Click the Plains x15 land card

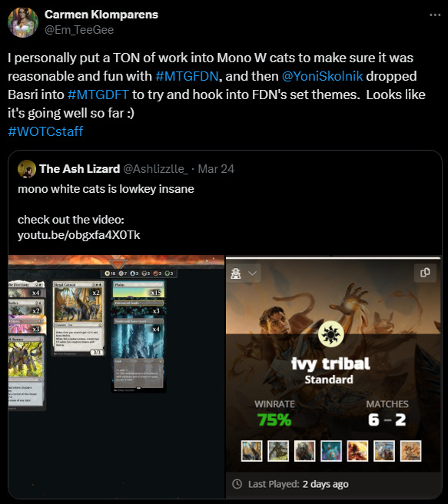coord(138,290)
